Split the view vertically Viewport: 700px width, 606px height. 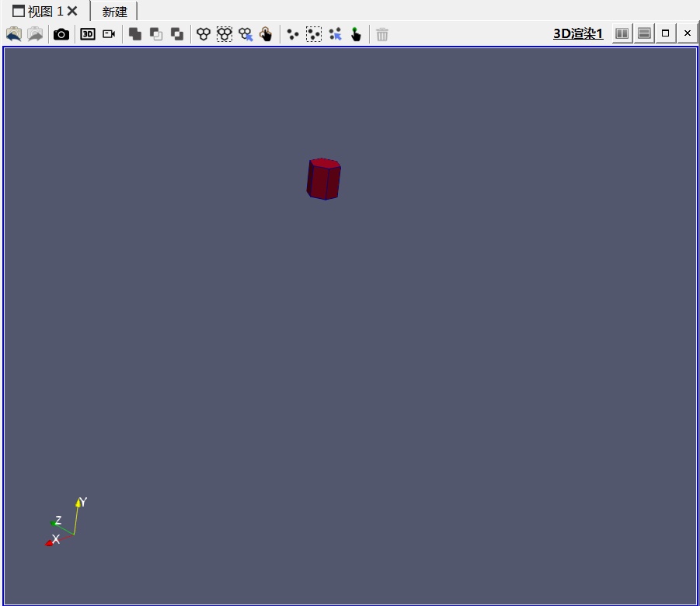tap(644, 33)
